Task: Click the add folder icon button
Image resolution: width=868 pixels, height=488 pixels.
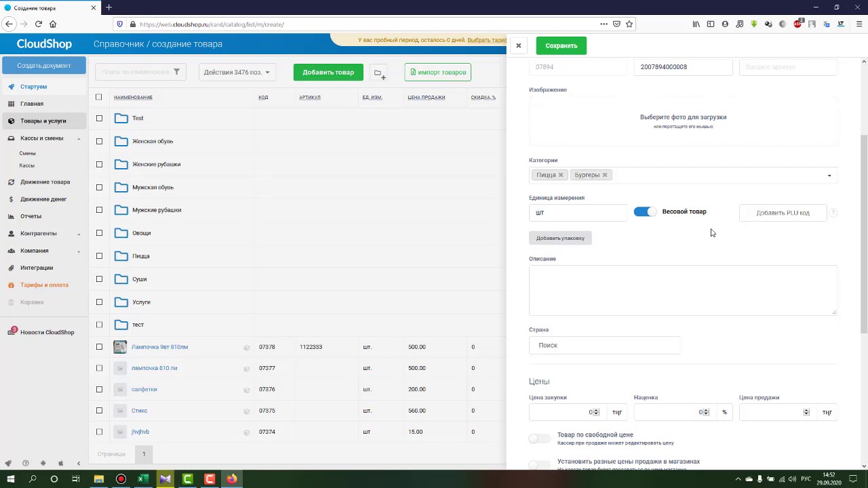Action: tap(379, 73)
